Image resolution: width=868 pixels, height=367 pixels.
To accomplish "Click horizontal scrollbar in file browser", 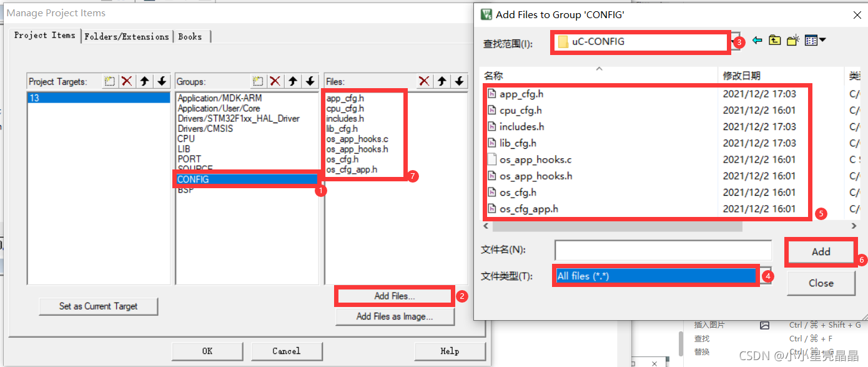I will pos(617,226).
